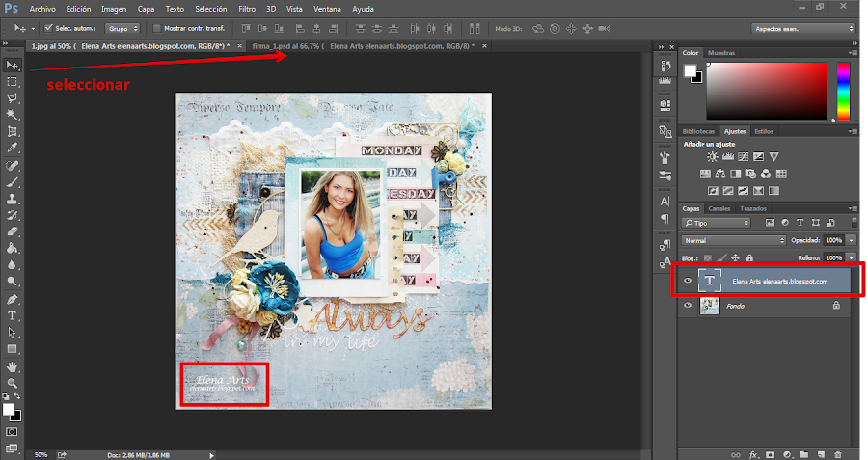Toggle lock all for layer
This screenshot has width=868, height=460.
point(749,257)
